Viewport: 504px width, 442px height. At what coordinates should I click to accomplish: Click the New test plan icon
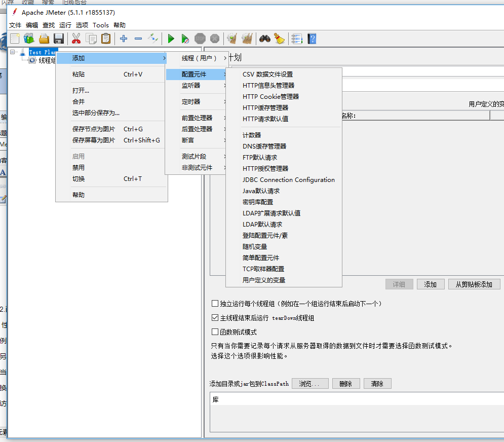pos(15,39)
